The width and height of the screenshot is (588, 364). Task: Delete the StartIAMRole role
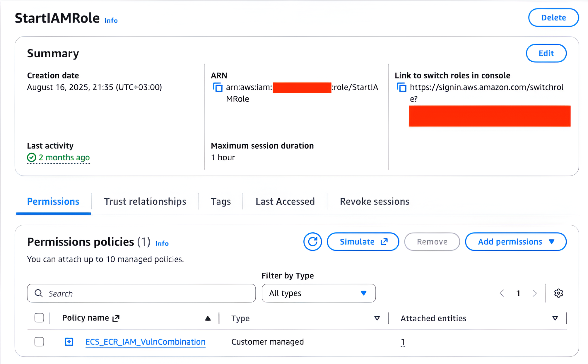pyautogui.click(x=553, y=18)
